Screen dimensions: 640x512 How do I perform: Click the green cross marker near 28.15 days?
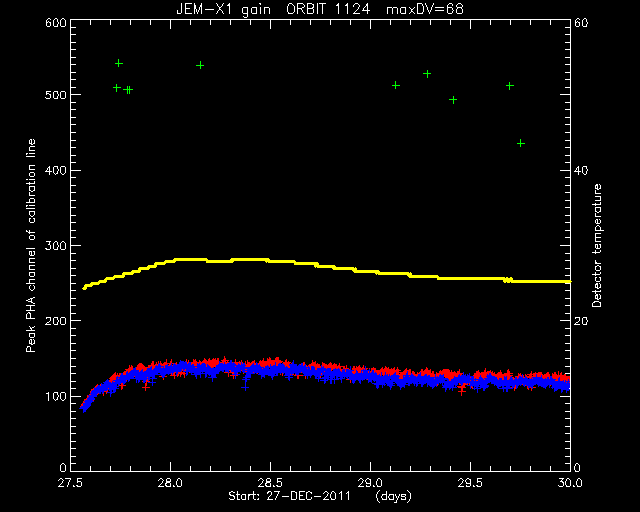click(200, 65)
